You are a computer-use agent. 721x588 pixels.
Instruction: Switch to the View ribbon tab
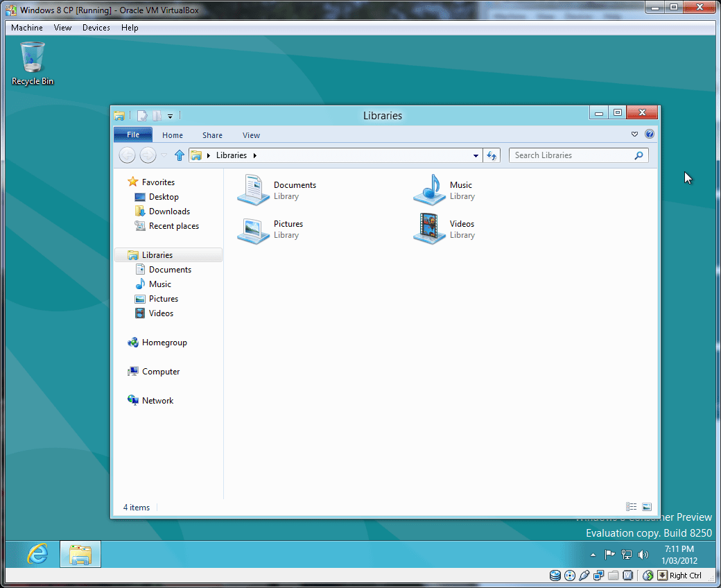251,135
